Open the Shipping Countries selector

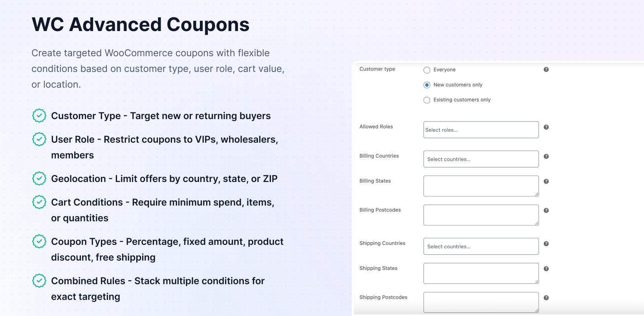click(x=481, y=246)
